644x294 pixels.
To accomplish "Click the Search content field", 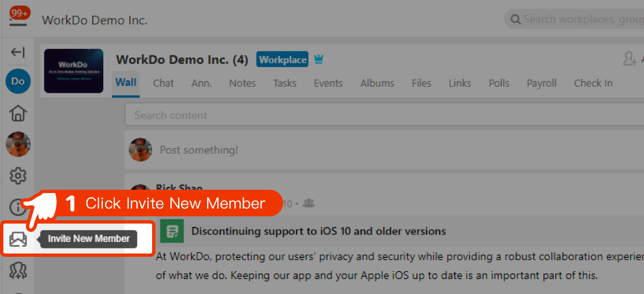I will (x=384, y=115).
